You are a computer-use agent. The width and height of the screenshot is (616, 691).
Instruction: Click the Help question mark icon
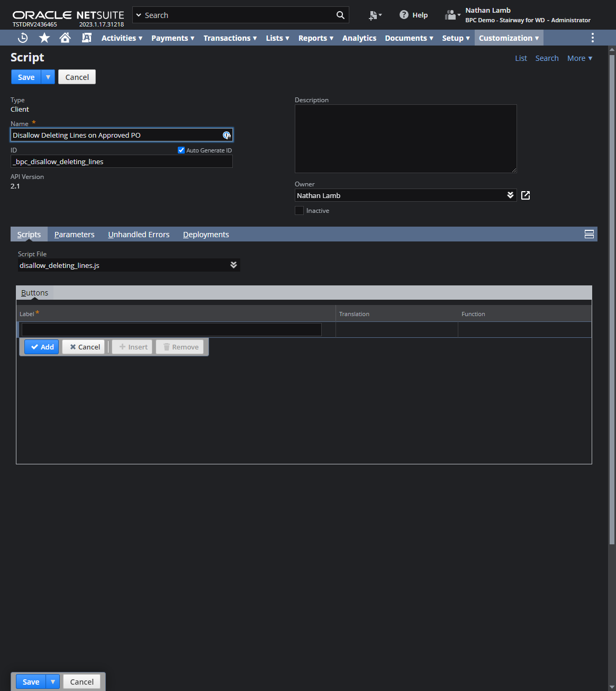point(404,15)
